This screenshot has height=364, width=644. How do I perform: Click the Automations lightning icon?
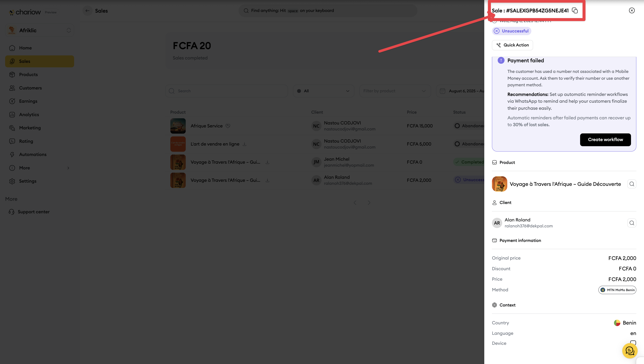[12, 154]
